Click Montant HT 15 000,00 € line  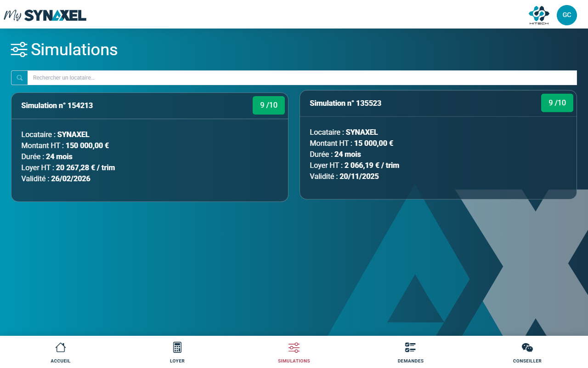tap(351, 143)
